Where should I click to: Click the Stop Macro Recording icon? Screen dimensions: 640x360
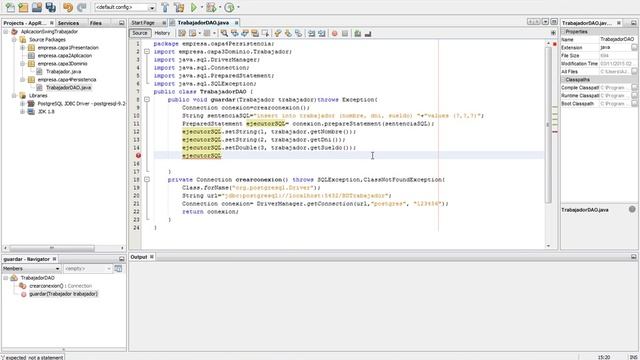[345, 33]
